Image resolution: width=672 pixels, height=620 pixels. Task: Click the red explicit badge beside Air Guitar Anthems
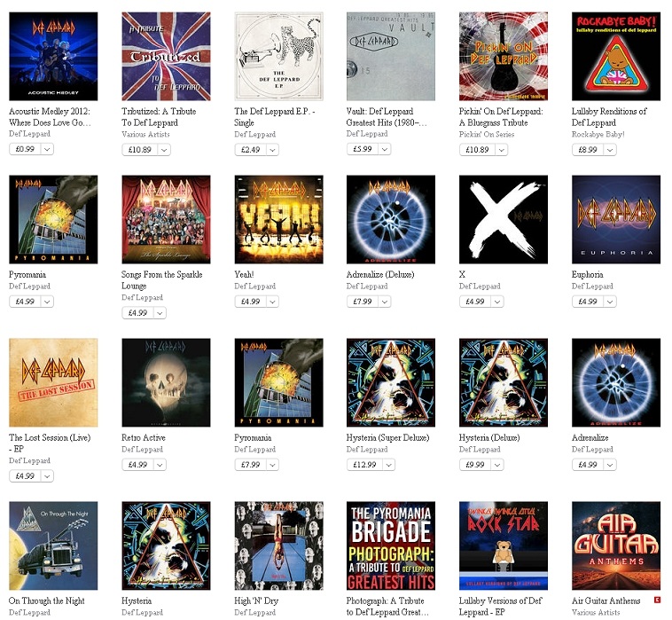[657, 600]
